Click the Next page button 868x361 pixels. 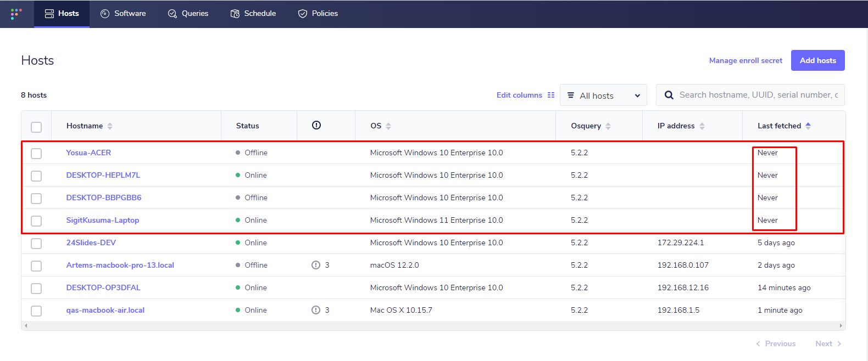(828, 343)
